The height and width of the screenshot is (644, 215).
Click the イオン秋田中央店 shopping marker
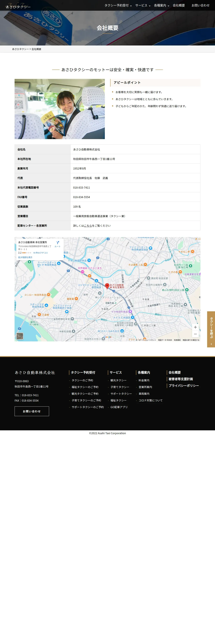pyautogui.click(x=89, y=260)
